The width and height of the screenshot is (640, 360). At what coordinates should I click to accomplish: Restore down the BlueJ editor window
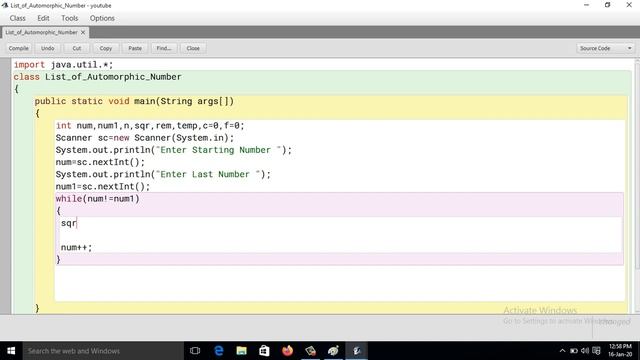(x=608, y=5)
